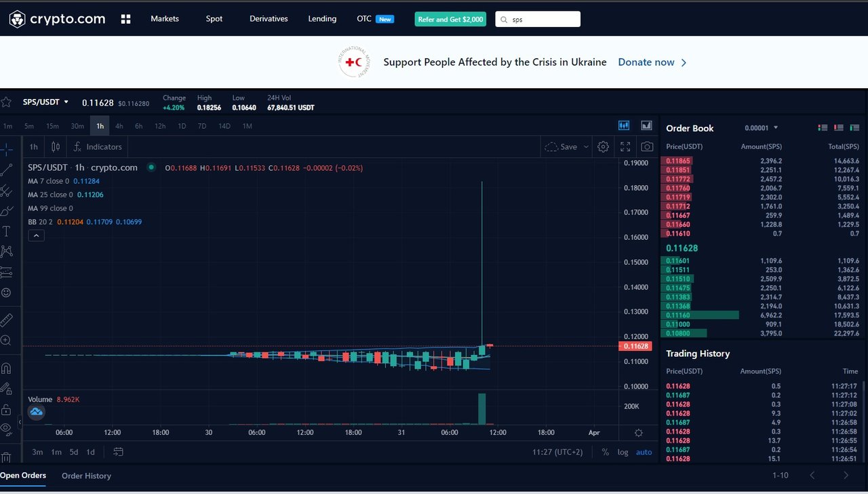
Task: Toggle lock all drawing tools
Action: tap(6, 409)
